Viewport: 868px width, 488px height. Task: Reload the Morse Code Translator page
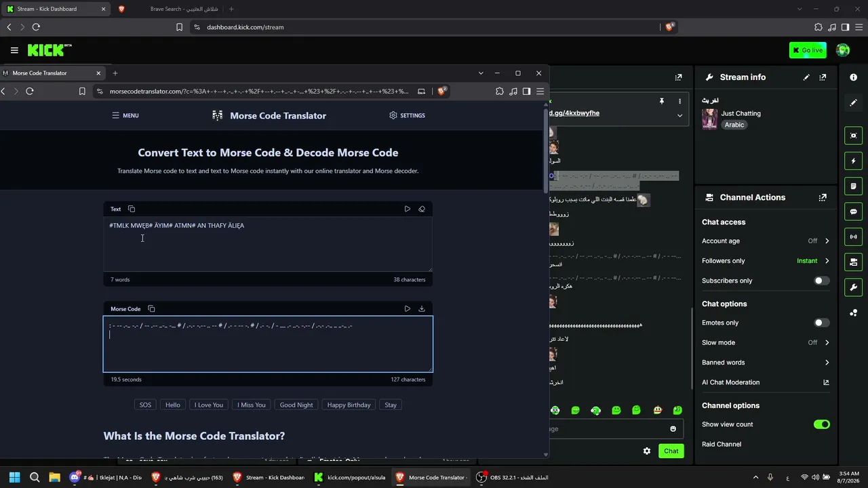pyautogui.click(x=30, y=91)
